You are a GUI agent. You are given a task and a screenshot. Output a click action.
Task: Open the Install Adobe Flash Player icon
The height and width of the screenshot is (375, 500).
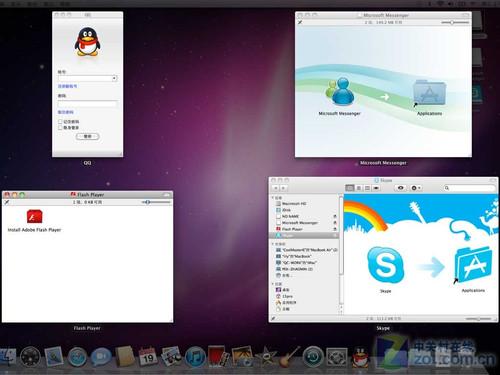pyautogui.click(x=35, y=217)
